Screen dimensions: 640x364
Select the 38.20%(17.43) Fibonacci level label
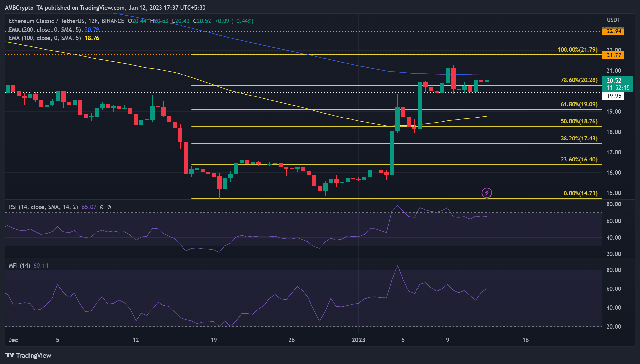point(579,139)
